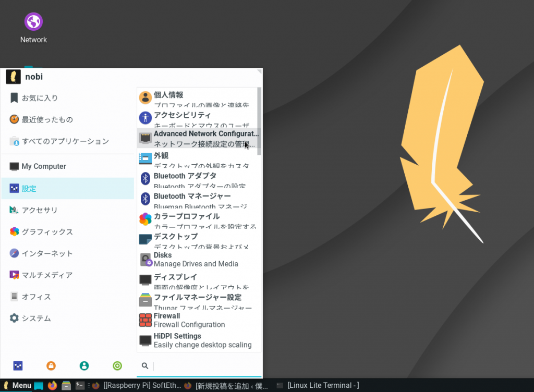The height and width of the screenshot is (392, 534).
Task: Launch Bluetooth アダプタ settings
Action: point(197,179)
